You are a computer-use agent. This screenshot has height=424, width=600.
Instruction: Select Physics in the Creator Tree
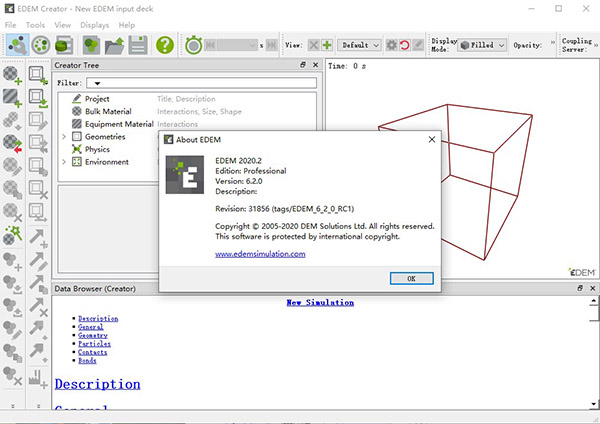97,149
